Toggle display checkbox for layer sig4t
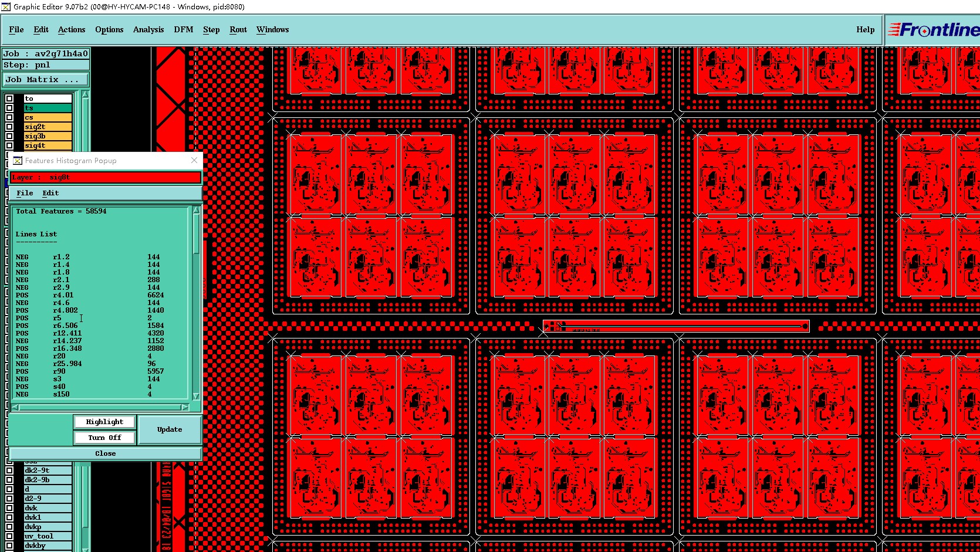The height and width of the screenshot is (552, 980). pyautogui.click(x=9, y=145)
